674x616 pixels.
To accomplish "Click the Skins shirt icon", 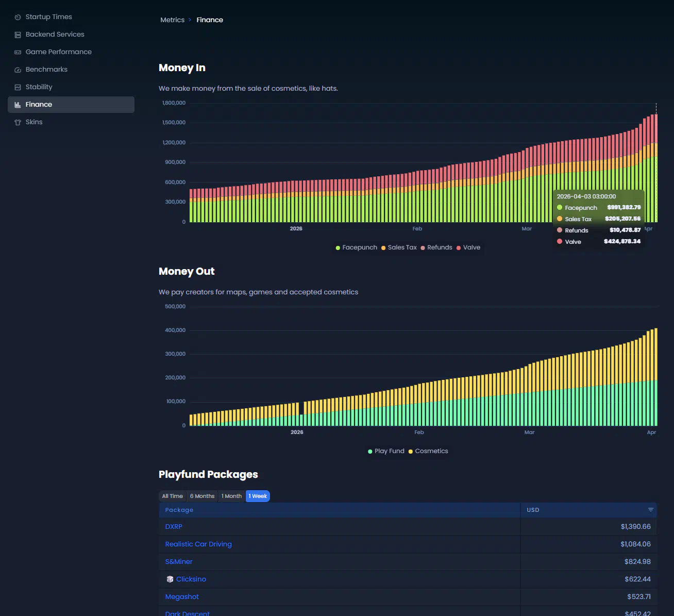I will pos(18,122).
